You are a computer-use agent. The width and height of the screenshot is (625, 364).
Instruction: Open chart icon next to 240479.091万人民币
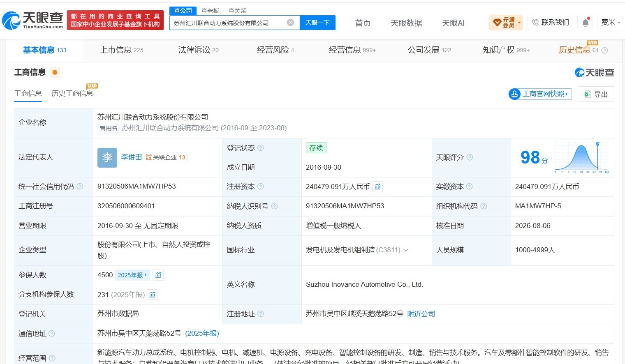click(x=377, y=187)
